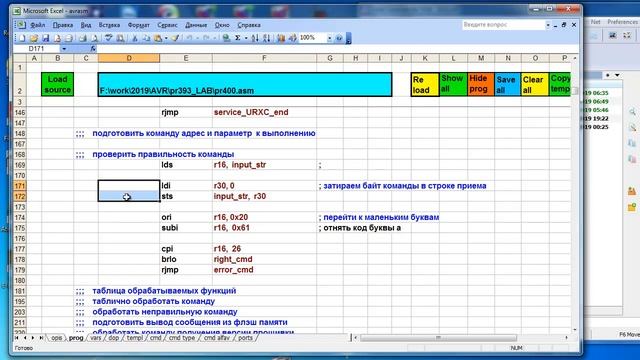
Task: Create a new workbook with the New icon
Action: 22,38
